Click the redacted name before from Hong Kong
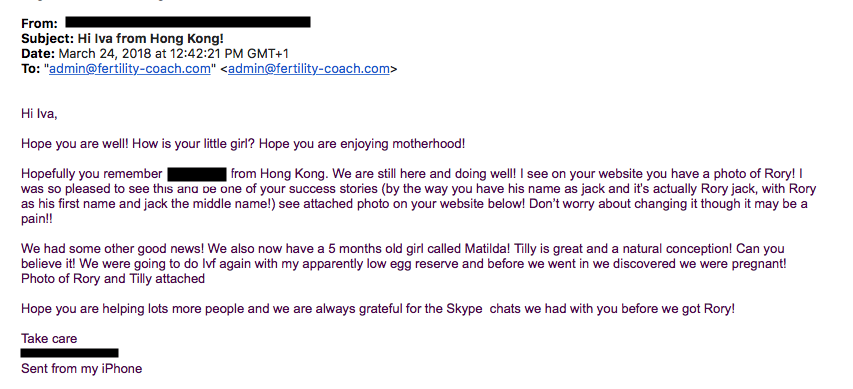The height and width of the screenshot is (389, 853). coord(197,175)
